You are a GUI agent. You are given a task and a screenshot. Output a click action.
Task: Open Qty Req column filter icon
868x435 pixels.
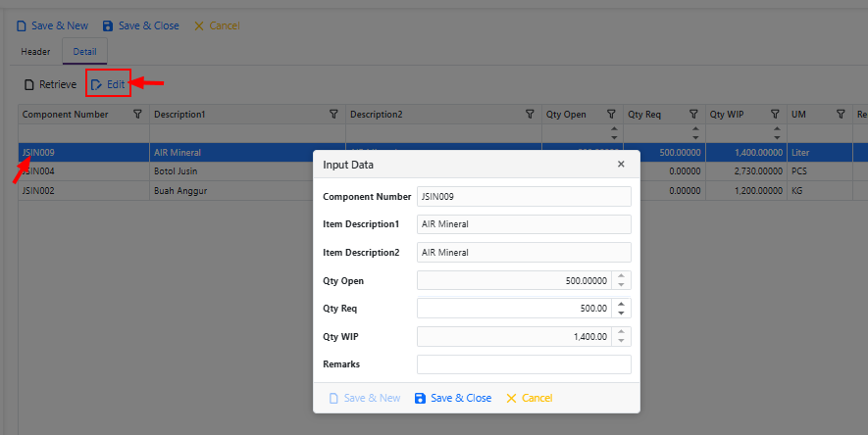coord(693,115)
